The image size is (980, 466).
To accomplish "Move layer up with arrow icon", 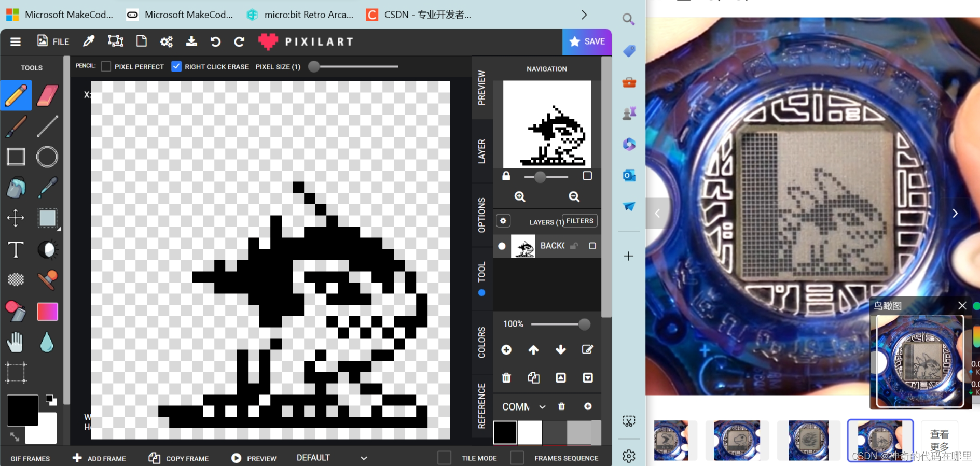I will (x=533, y=350).
